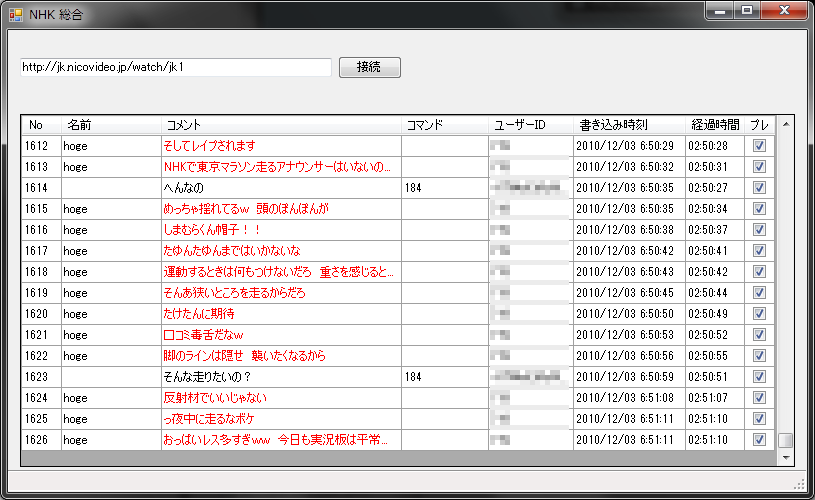Sort by the コメント column header

[x=281, y=125]
